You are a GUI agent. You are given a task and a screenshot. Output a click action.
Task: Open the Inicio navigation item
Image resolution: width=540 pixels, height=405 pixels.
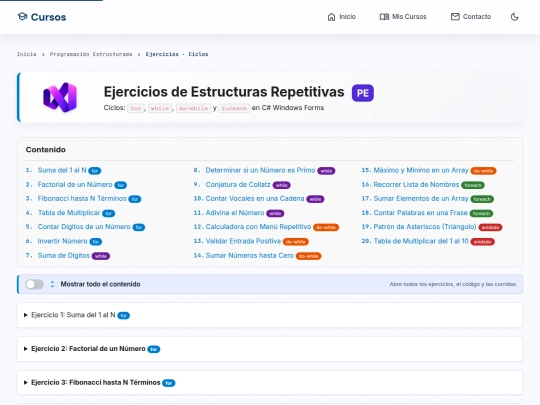[341, 17]
